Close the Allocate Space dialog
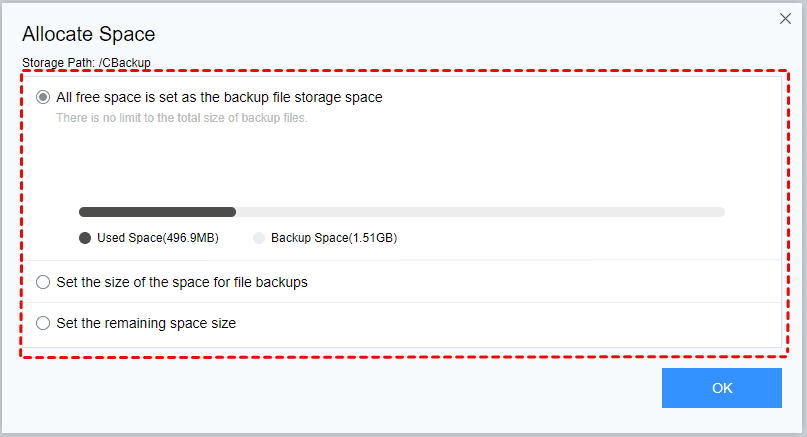 [x=785, y=19]
